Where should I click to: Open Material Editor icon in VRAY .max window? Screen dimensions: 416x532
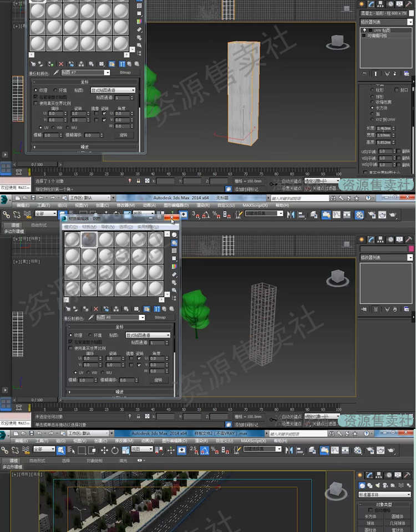pos(358,450)
